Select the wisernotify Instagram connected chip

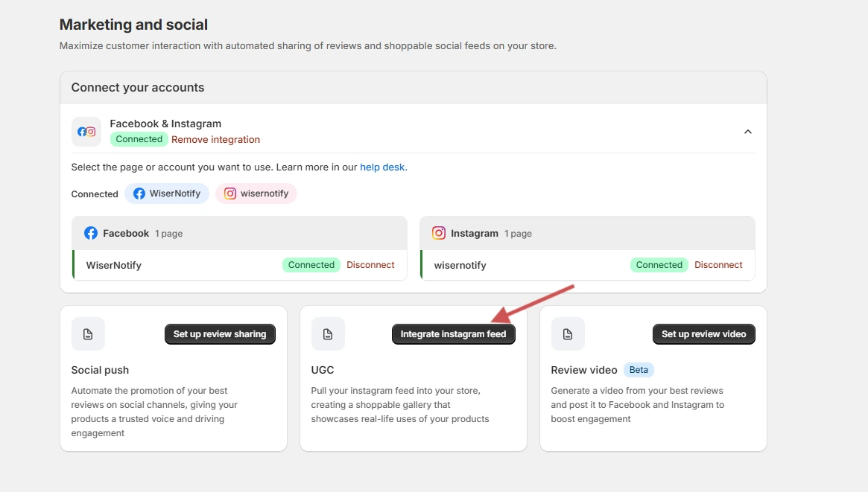[256, 194]
